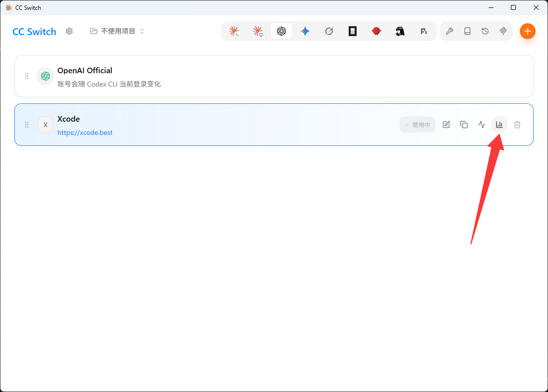Grab the drag handle of Xcode row

click(27, 125)
